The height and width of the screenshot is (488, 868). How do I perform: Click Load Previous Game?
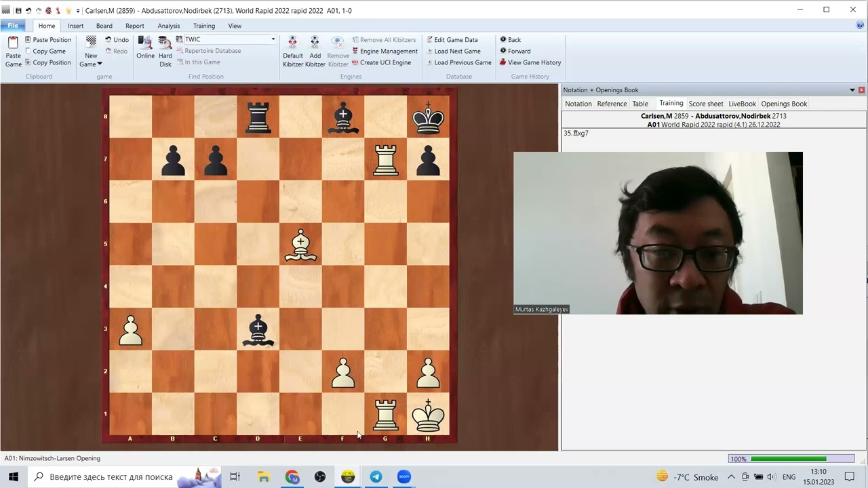pos(458,62)
